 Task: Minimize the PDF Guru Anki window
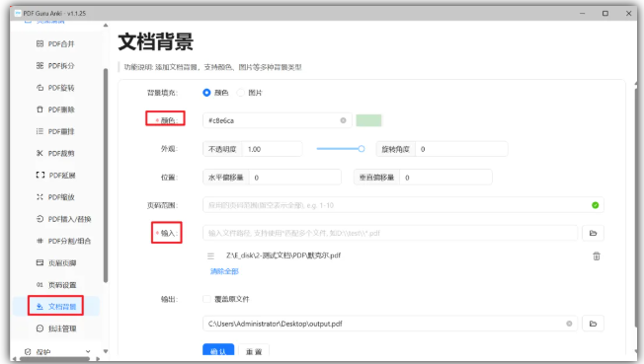coord(582,14)
